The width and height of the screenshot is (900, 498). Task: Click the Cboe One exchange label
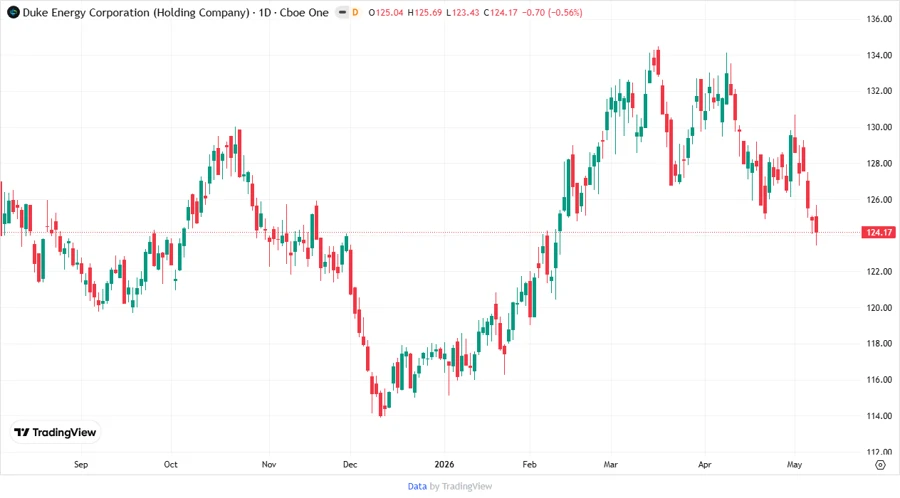coord(304,13)
